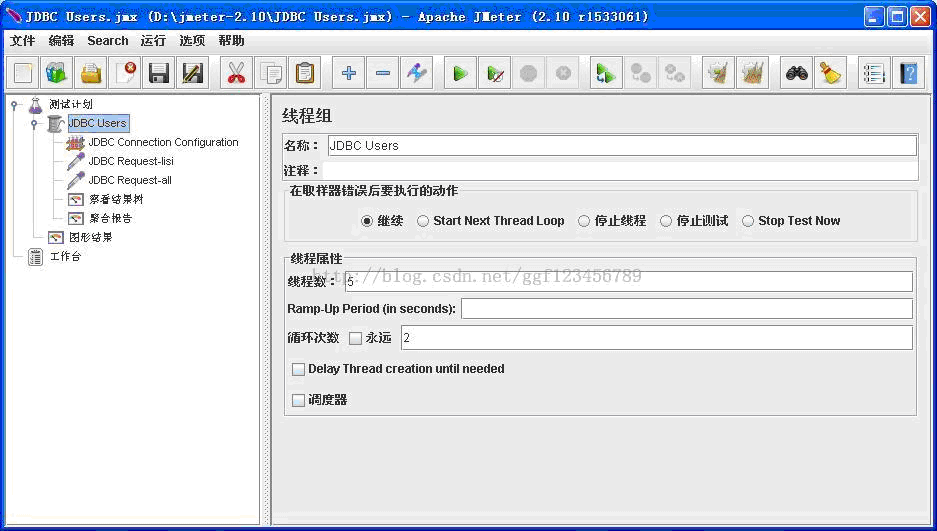Select 测试计划 in the tree
This screenshot has height=531, width=937.
[71, 105]
